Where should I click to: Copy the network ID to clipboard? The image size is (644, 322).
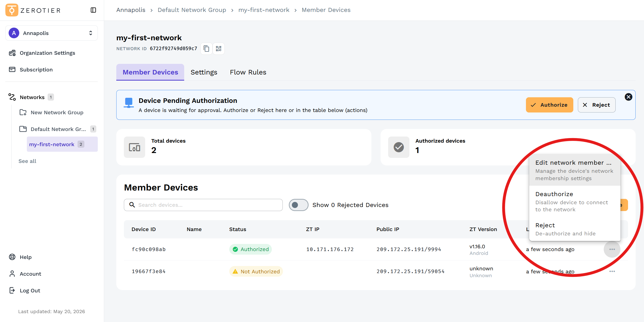[206, 48]
